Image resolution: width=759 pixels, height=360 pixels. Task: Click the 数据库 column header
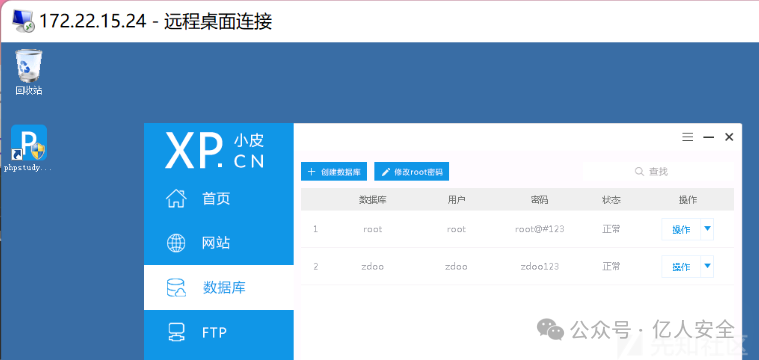[372, 200]
